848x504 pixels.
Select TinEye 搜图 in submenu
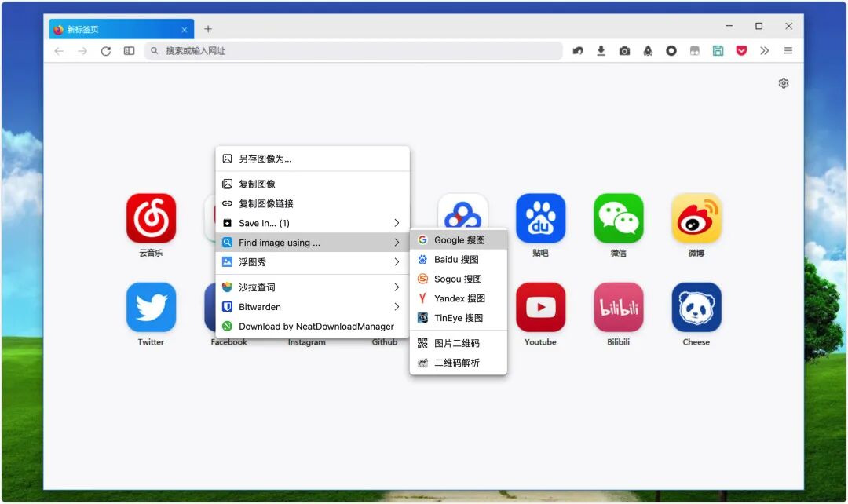click(x=459, y=318)
